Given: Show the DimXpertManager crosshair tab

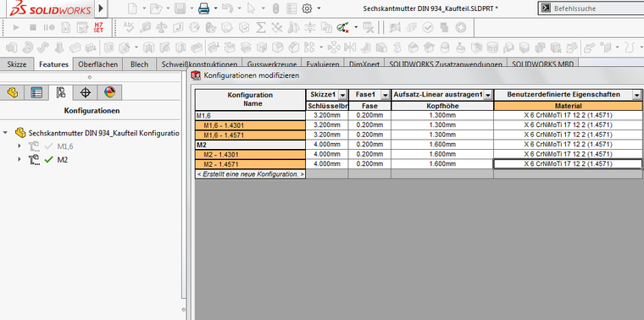Looking at the screenshot, I should (x=85, y=93).
